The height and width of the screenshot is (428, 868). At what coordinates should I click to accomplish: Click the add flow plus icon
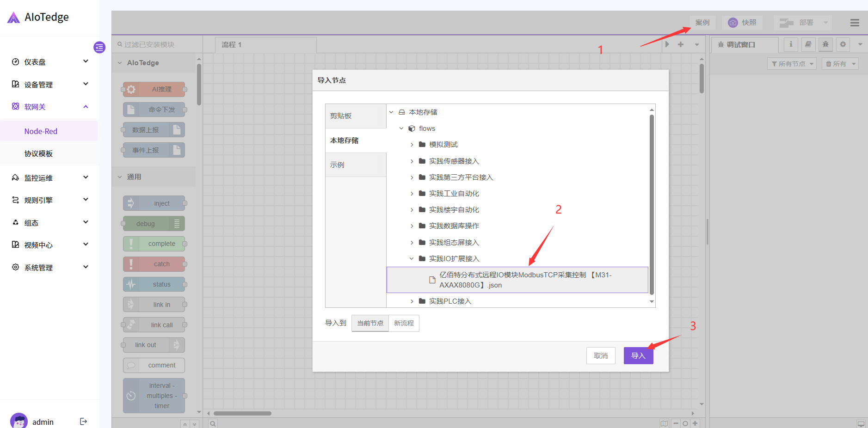point(681,45)
